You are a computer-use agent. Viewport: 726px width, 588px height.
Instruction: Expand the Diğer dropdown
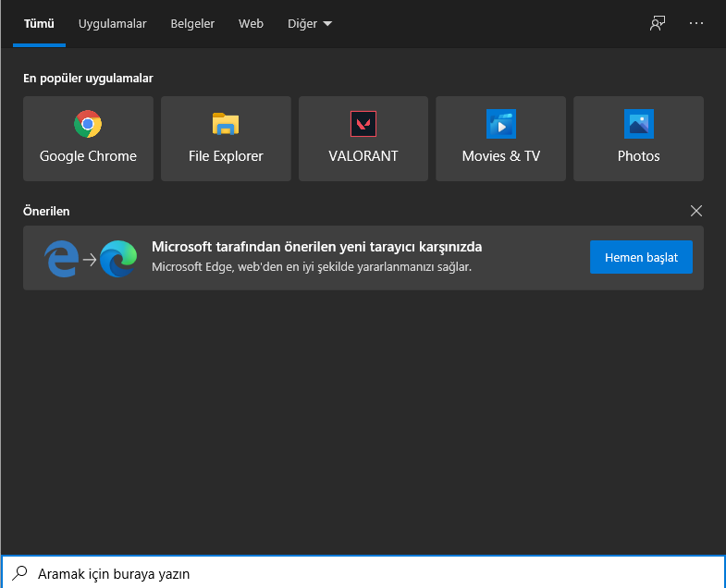(310, 24)
